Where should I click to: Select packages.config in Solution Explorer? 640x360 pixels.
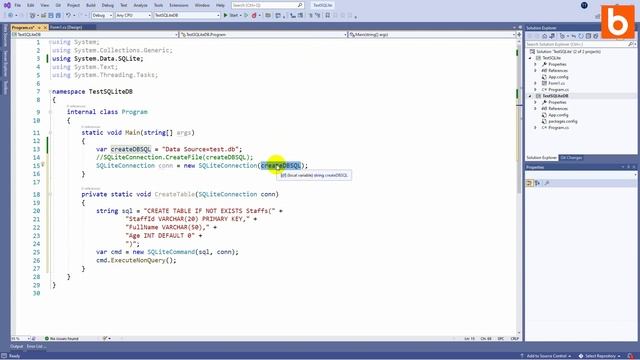tap(562, 121)
